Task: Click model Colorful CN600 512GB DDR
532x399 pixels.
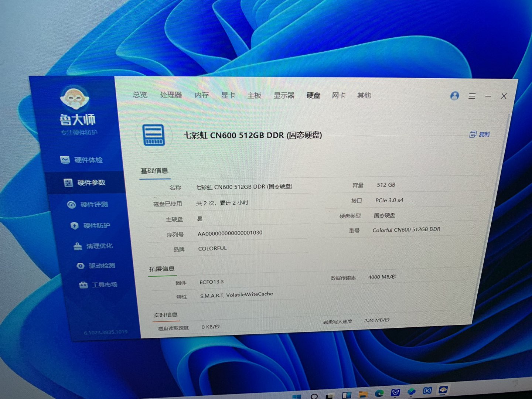Action: 406,229
